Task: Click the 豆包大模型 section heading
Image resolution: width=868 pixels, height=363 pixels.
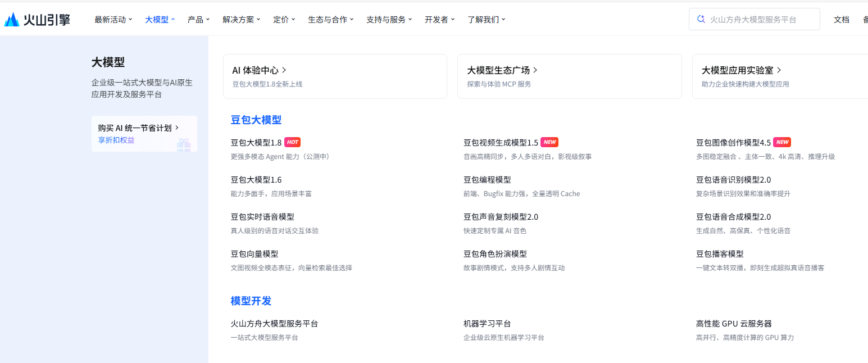Action: (x=256, y=120)
